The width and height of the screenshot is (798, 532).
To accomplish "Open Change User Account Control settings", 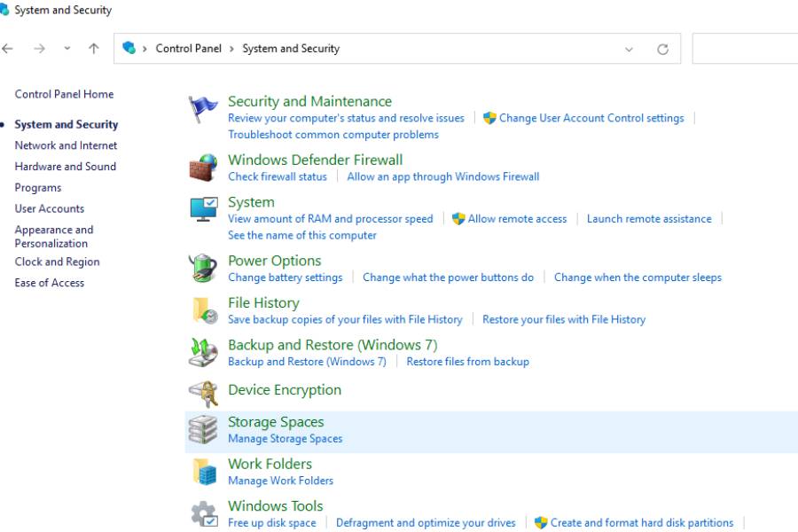I will [x=591, y=118].
